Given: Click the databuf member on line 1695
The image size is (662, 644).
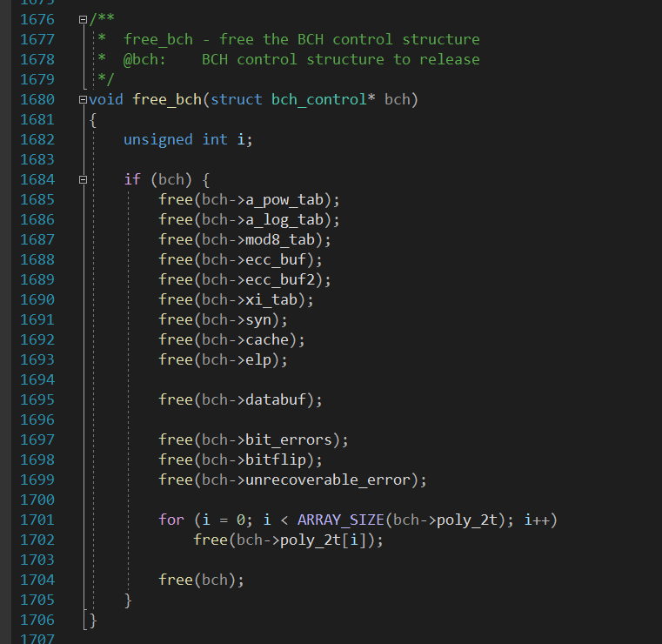Looking at the screenshot, I should pyautogui.click(x=276, y=399).
